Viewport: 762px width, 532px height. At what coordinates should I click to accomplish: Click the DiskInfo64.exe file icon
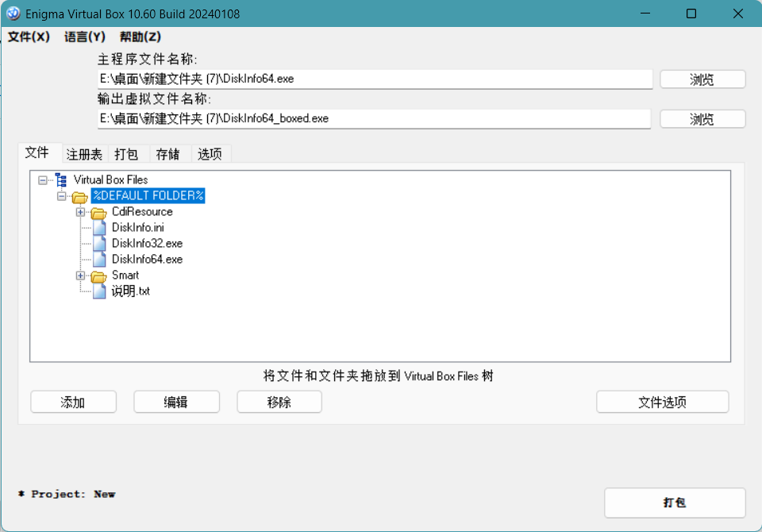click(100, 259)
